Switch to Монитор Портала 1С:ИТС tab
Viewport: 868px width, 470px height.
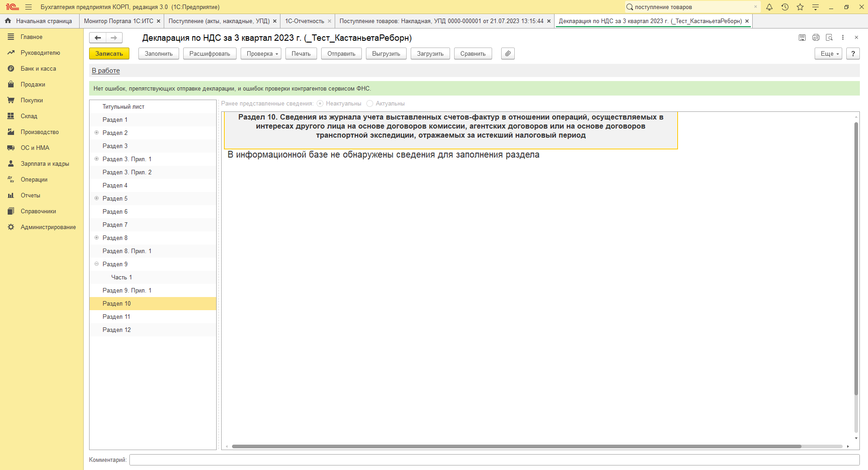coord(119,21)
